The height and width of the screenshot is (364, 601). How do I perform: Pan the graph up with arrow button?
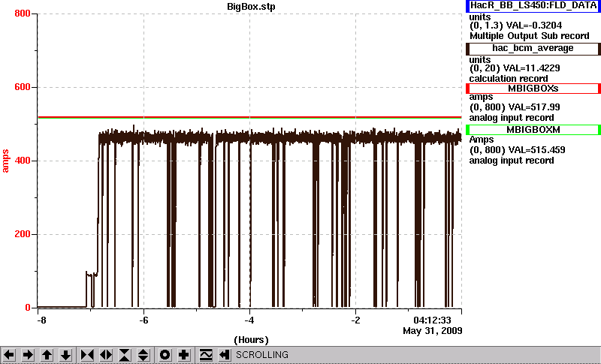pos(47,355)
